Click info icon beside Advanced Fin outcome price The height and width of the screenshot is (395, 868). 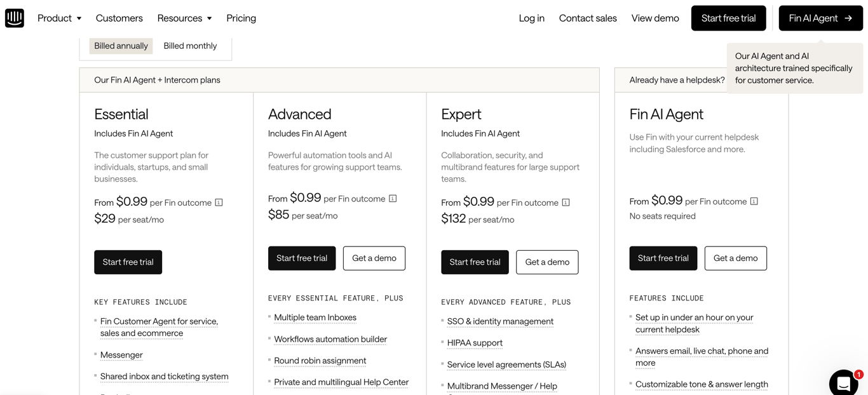(x=393, y=199)
